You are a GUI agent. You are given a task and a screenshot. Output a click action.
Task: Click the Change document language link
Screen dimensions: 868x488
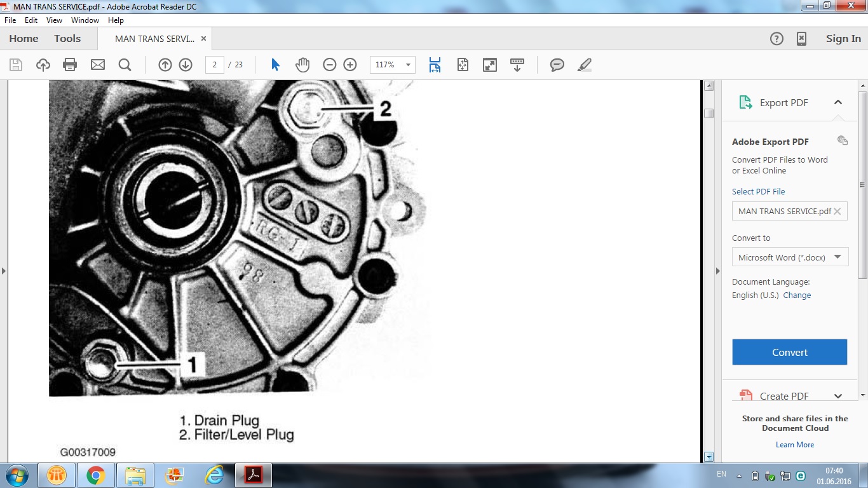coord(797,295)
